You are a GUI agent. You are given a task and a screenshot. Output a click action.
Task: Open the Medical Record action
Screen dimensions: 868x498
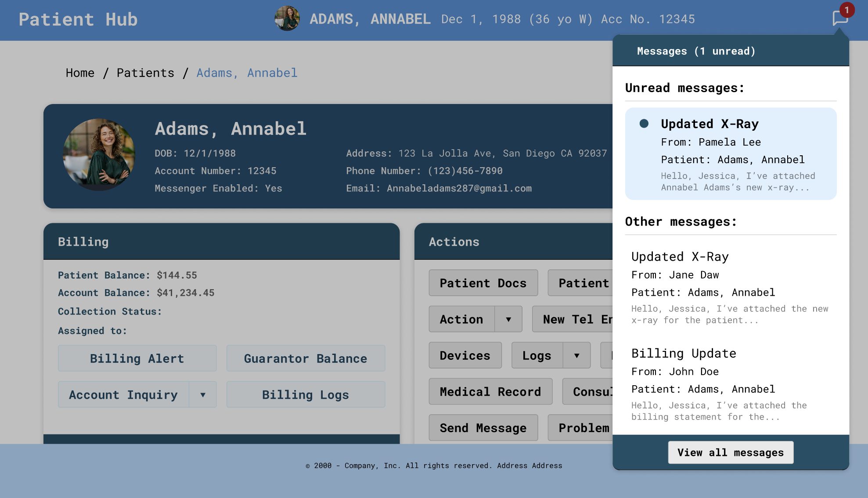(x=490, y=391)
